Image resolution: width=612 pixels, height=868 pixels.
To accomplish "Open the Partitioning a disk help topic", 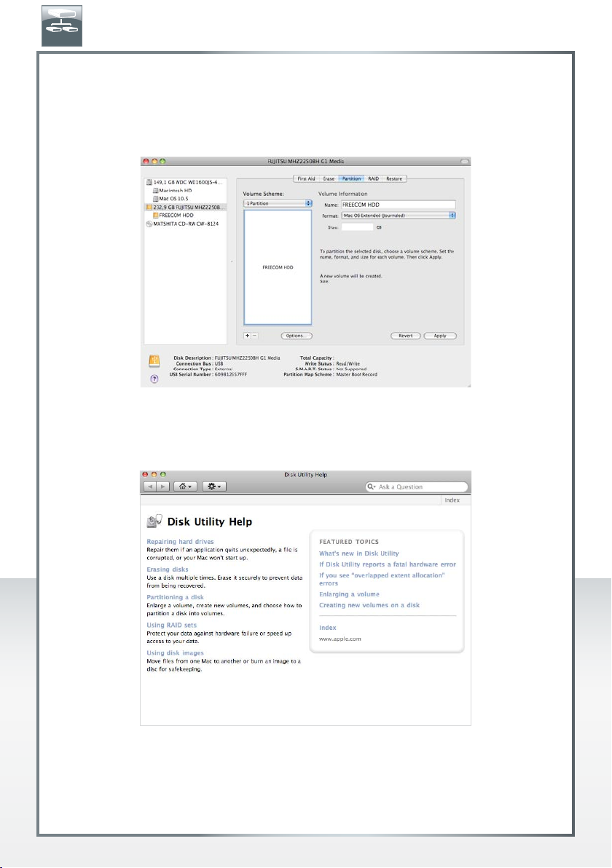I will tap(175, 597).
